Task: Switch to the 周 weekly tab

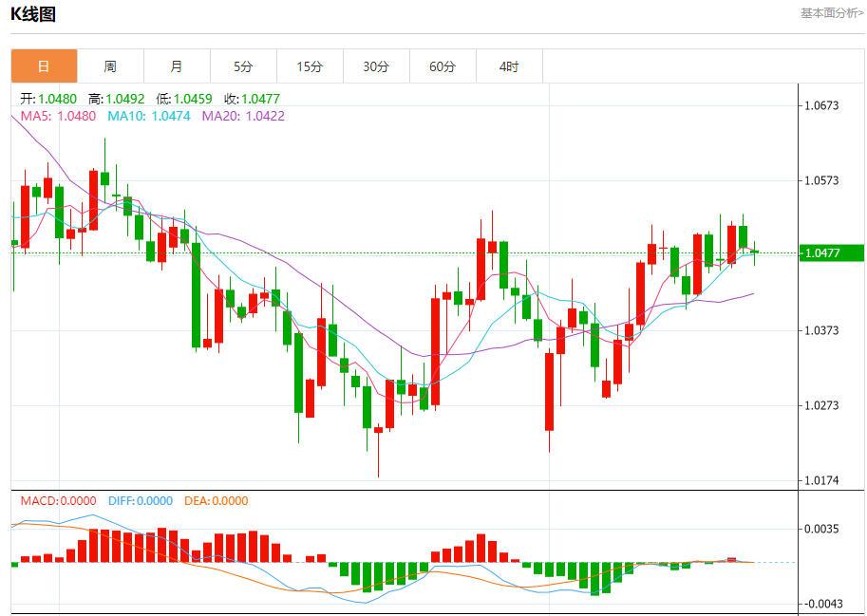Action: click(110, 66)
